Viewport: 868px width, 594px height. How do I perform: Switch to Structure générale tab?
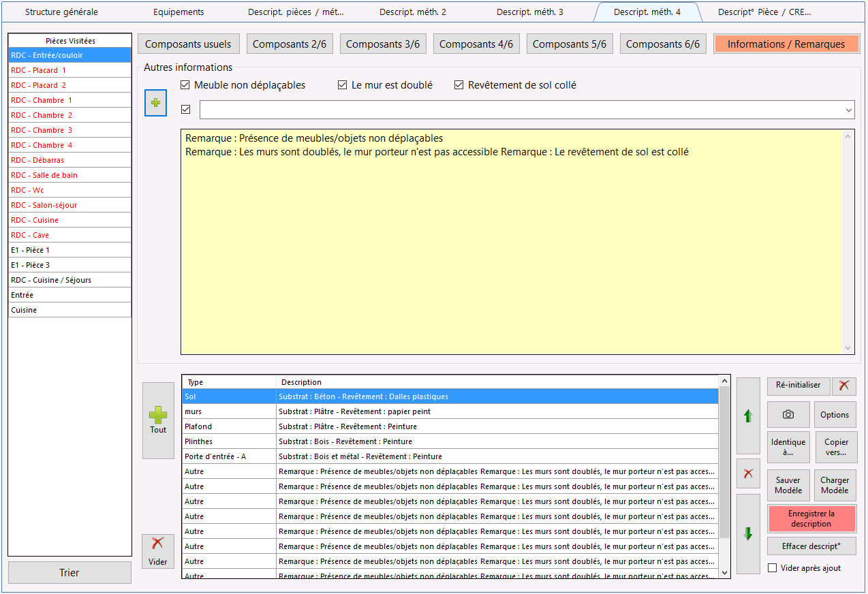(x=61, y=12)
